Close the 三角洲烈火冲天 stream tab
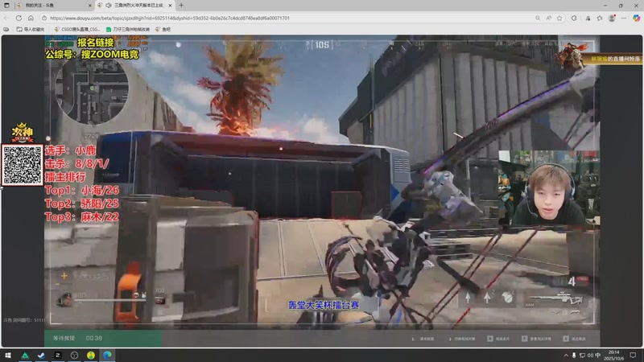 point(170,6)
